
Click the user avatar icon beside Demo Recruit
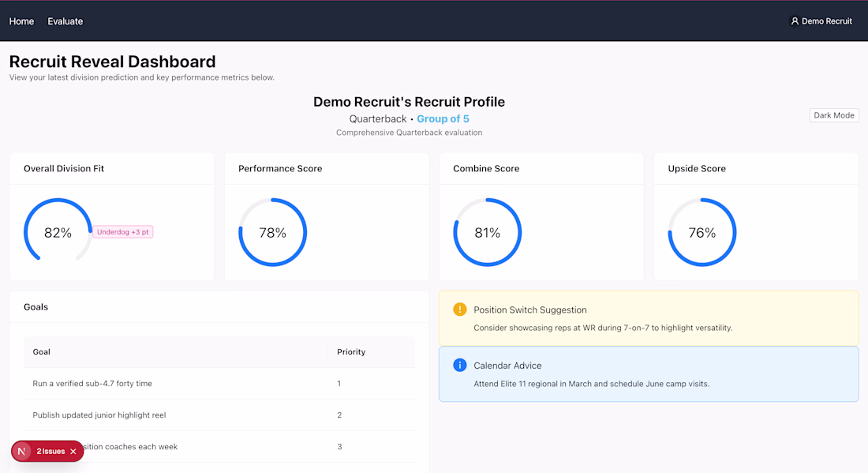click(795, 21)
